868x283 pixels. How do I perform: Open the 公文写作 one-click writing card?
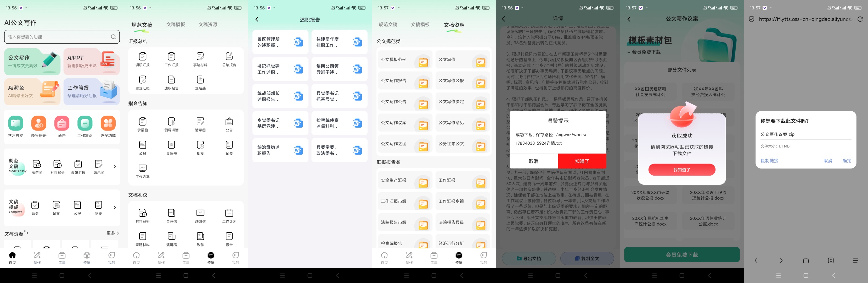click(32, 62)
